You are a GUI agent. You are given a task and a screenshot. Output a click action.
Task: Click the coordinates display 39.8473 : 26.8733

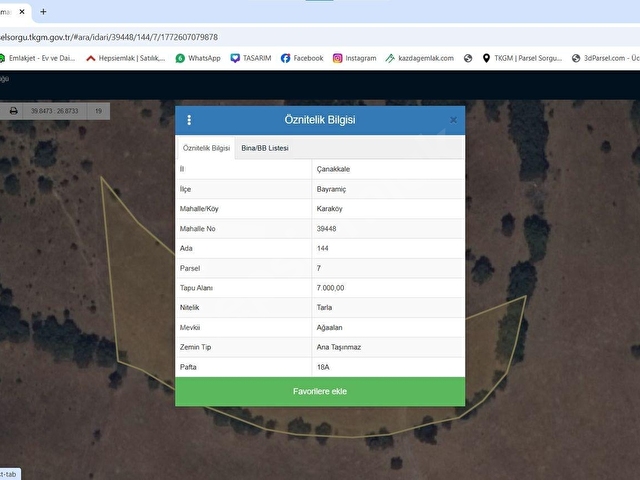[54, 111]
